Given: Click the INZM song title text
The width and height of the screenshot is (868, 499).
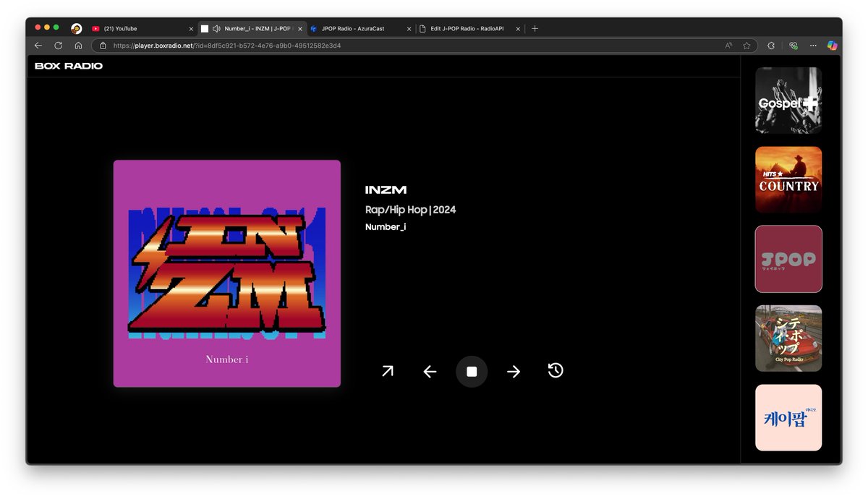Looking at the screenshot, I should pyautogui.click(x=386, y=190).
